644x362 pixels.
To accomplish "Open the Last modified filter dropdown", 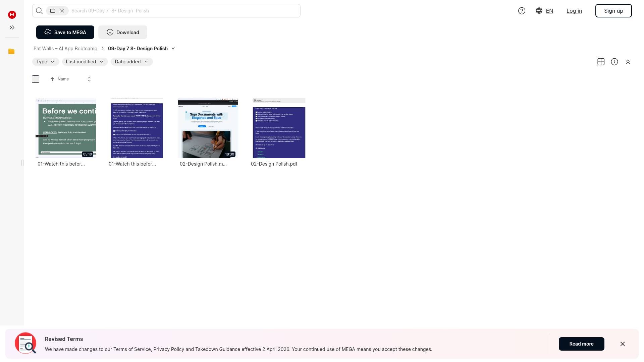I will coord(85,62).
